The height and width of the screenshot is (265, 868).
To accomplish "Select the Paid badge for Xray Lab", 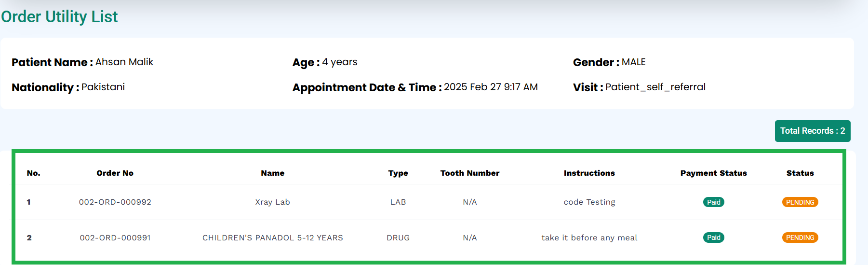I will click(713, 202).
